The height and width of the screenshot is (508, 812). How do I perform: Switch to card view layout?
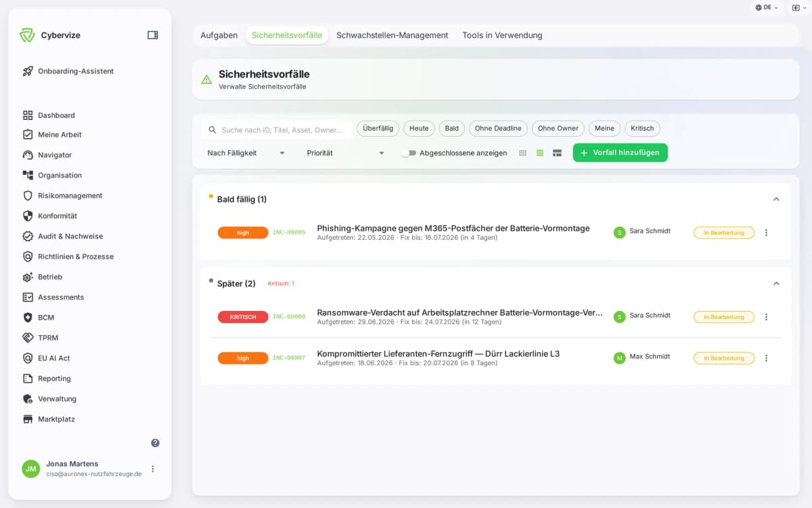(x=557, y=153)
